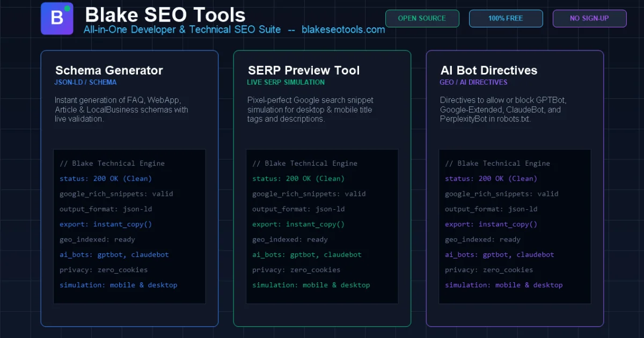Viewport: 644px width, 338px height.
Task: Click the Blake SEO Tools main title
Action: 165,14
